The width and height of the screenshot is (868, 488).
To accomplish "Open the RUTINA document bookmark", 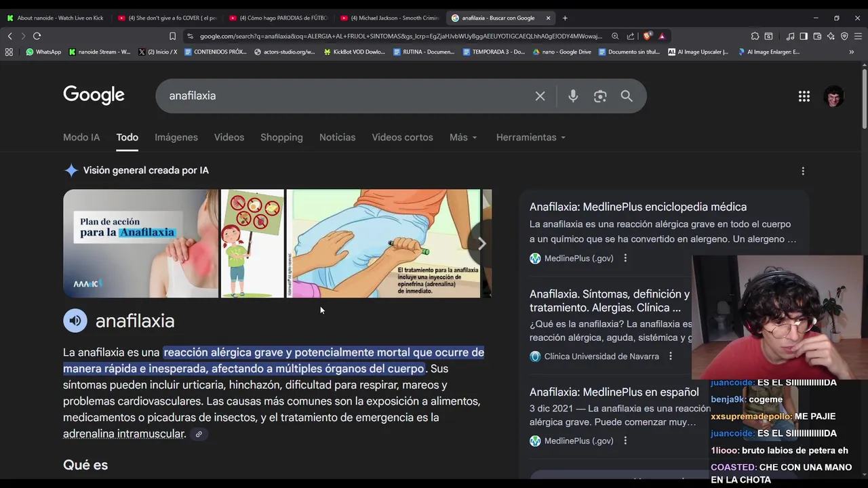I will (x=424, y=52).
